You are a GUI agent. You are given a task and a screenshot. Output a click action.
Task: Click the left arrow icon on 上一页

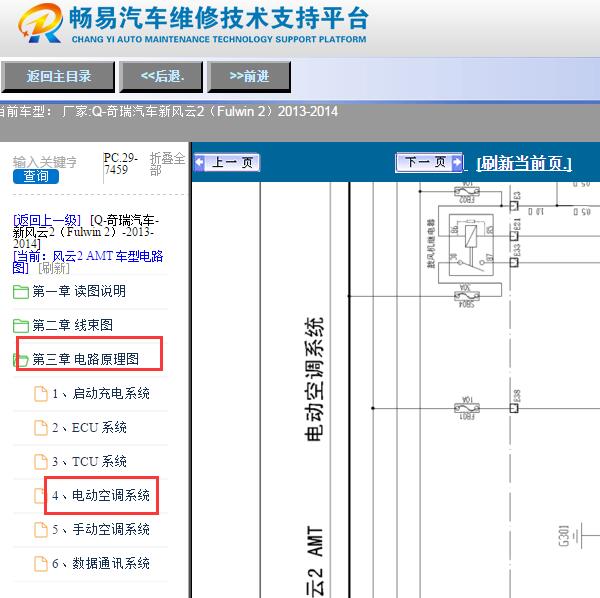pos(199,162)
